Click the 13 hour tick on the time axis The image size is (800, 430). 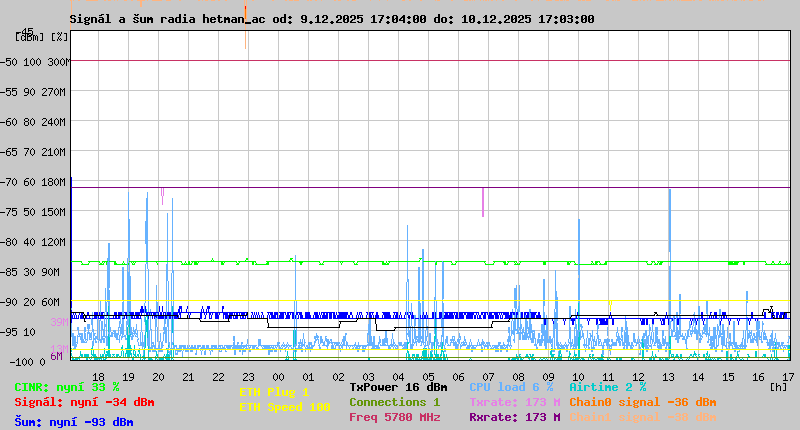pyautogui.click(x=668, y=377)
